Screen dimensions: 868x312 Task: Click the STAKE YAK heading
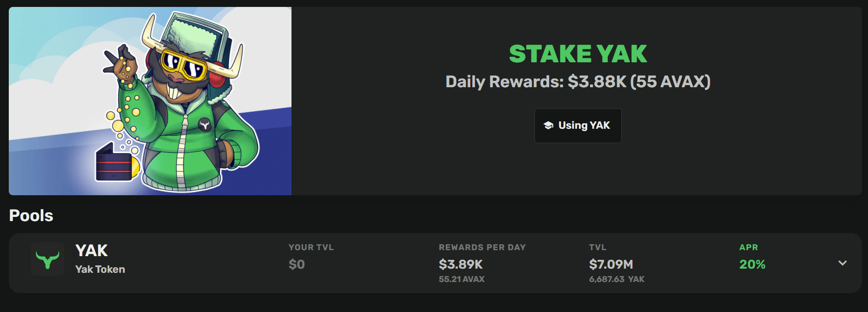(577, 54)
